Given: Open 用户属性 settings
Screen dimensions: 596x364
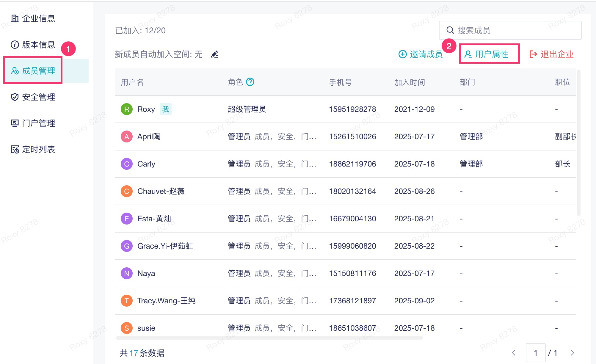Looking at the screenshot, I should pos(489,54).
